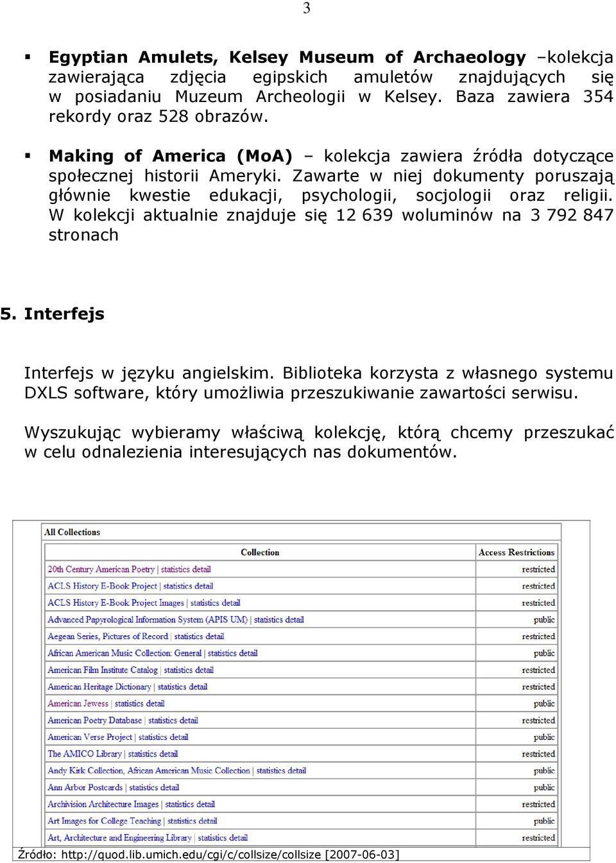Screen dimensions: 616x863
Task: Open the American Poetry Database link
Action: [x=95, y=721]
